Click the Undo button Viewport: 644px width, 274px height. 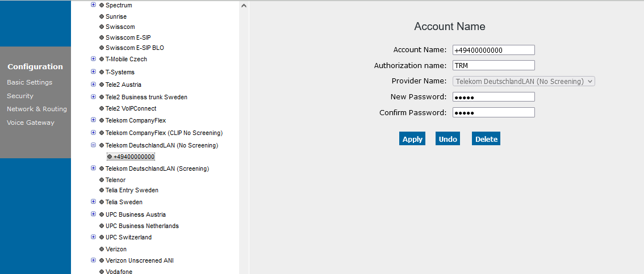point(448,138)
